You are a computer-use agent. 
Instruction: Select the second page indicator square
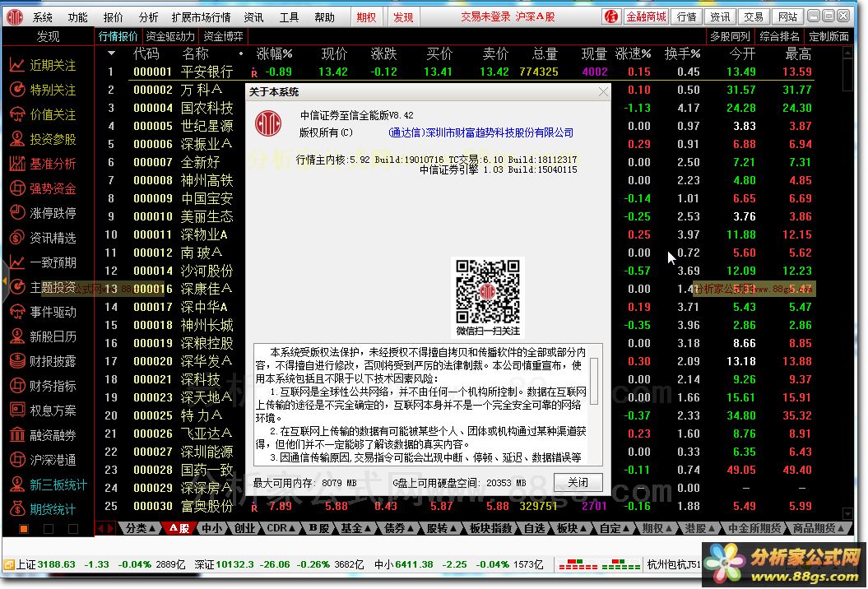(49, 529)
